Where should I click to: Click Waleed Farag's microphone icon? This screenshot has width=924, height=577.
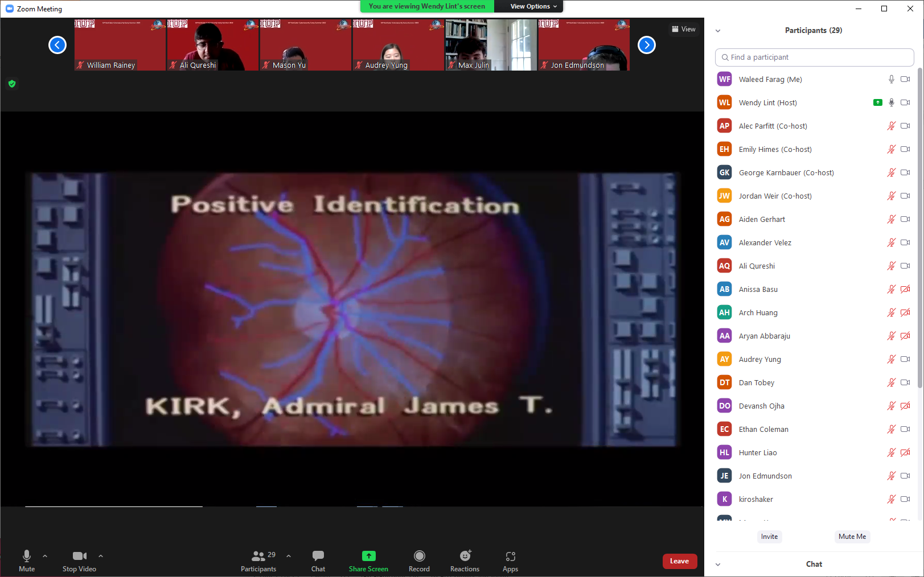tap(892, 79)
